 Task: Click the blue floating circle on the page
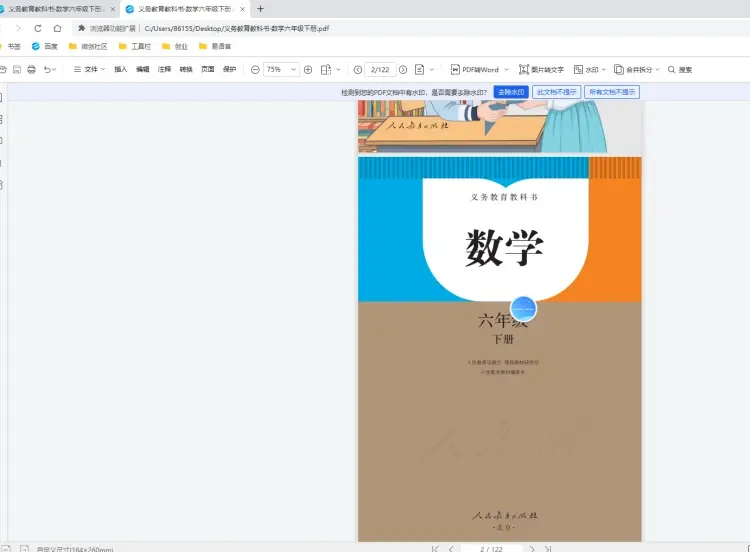523,309
